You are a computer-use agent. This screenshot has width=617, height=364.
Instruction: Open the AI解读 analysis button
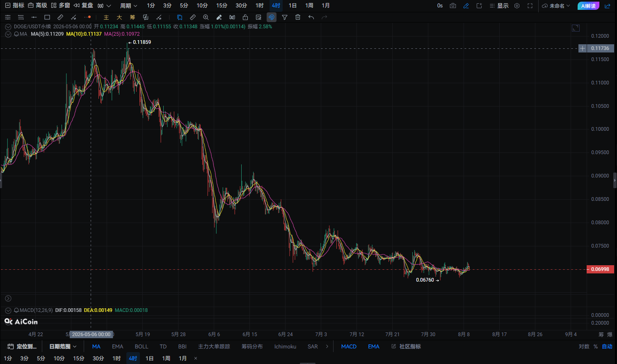(x=588, y=6)
